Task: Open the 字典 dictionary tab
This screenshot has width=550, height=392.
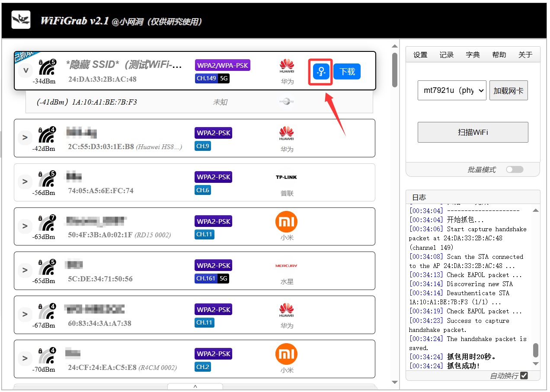Action: pos(473,54)
